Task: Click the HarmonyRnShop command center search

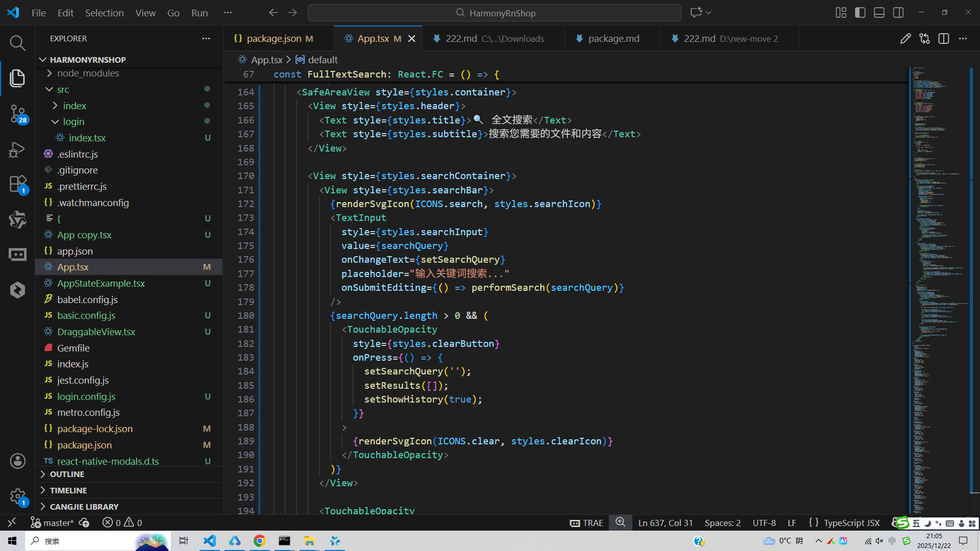Action: [494, 13]
